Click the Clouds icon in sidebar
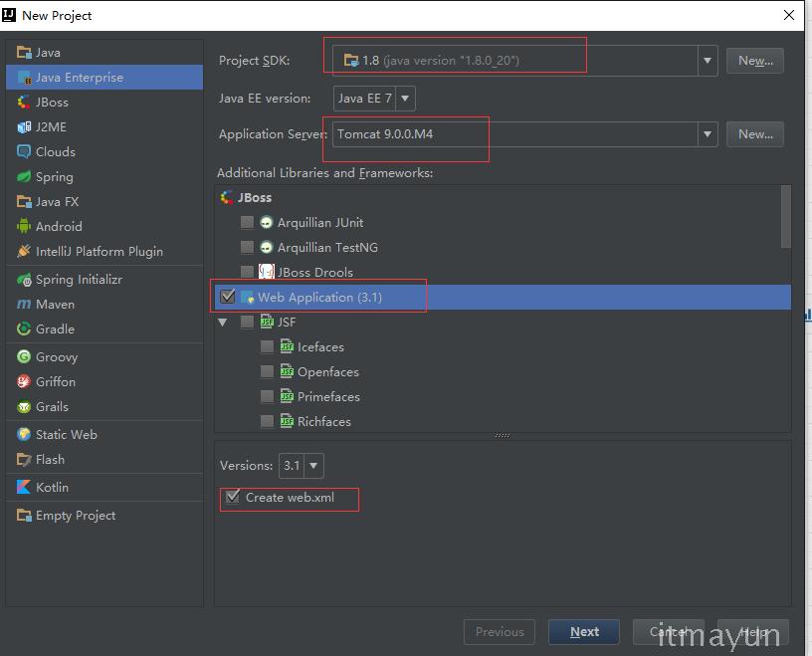812x656 pixels. 24,152
